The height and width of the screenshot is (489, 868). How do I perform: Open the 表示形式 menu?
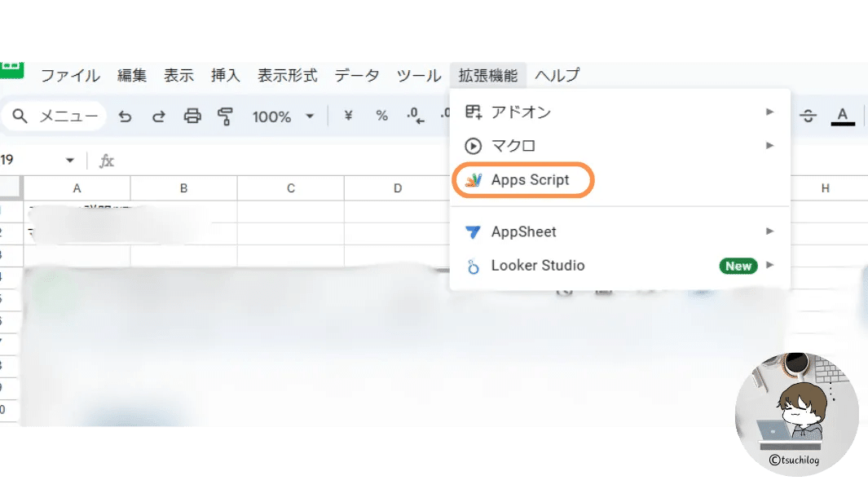pyautogui.click(x=288, y=75)
